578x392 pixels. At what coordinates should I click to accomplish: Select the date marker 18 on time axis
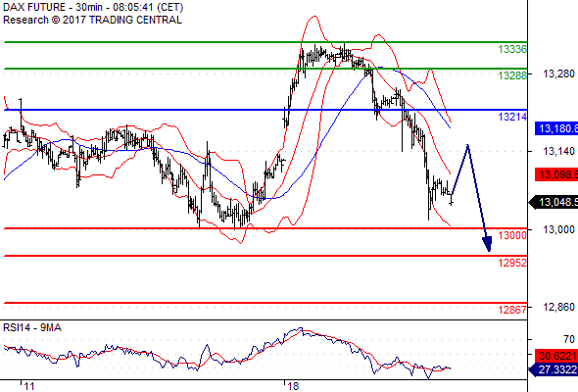point(293,386)
